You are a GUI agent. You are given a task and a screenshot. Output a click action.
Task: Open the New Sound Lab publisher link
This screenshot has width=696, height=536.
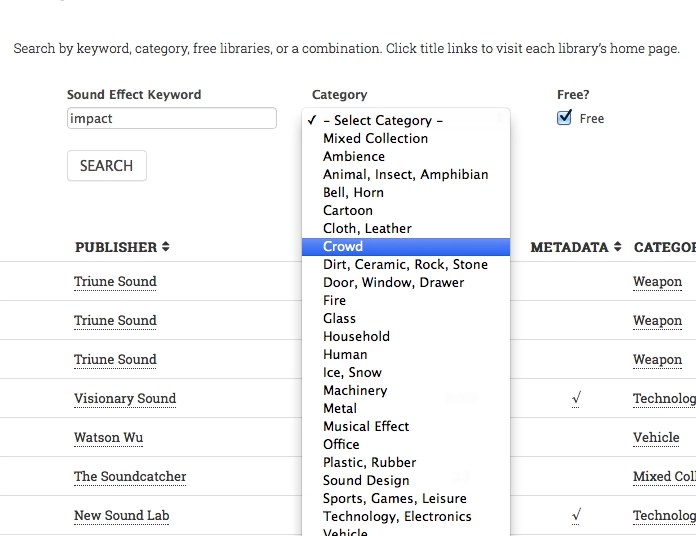[x=122, y=516]
